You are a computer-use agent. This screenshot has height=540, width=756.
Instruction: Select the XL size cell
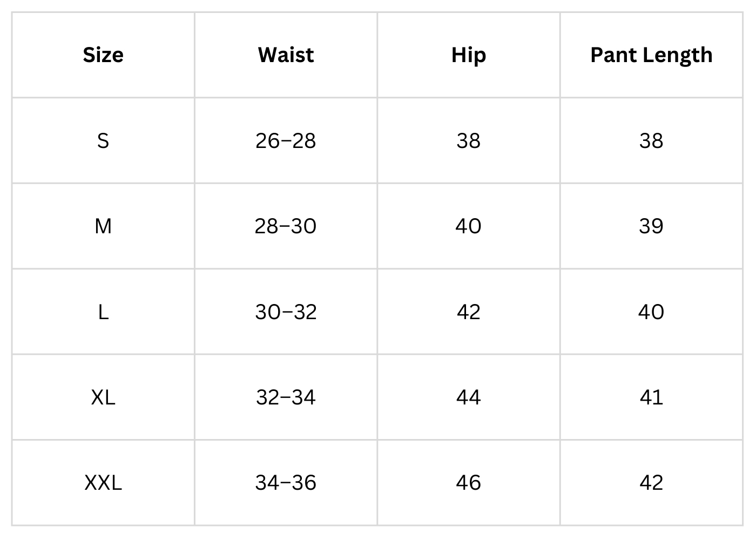[103, 397]
